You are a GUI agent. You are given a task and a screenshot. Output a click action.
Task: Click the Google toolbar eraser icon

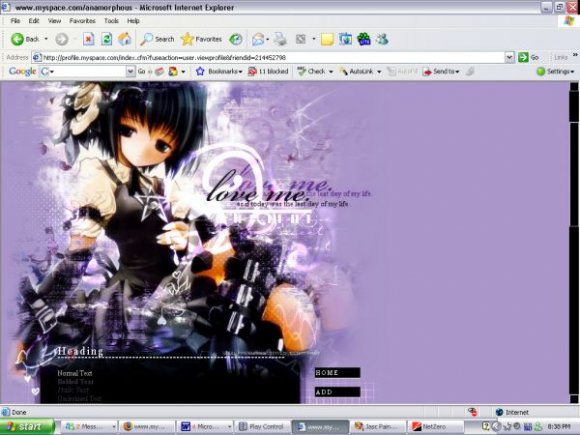[159, 71]
